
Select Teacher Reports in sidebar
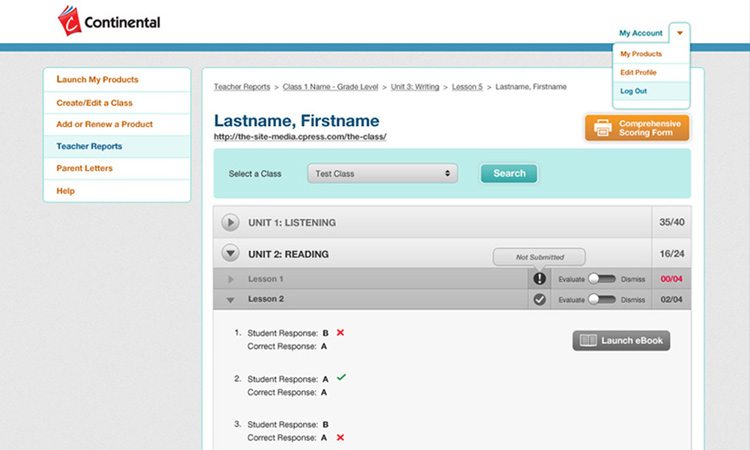click(89, 146)
